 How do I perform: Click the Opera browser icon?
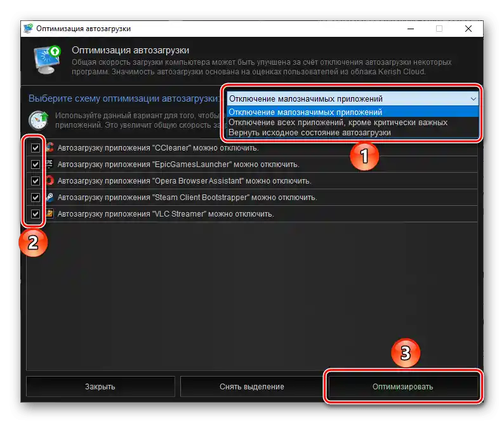50,180
